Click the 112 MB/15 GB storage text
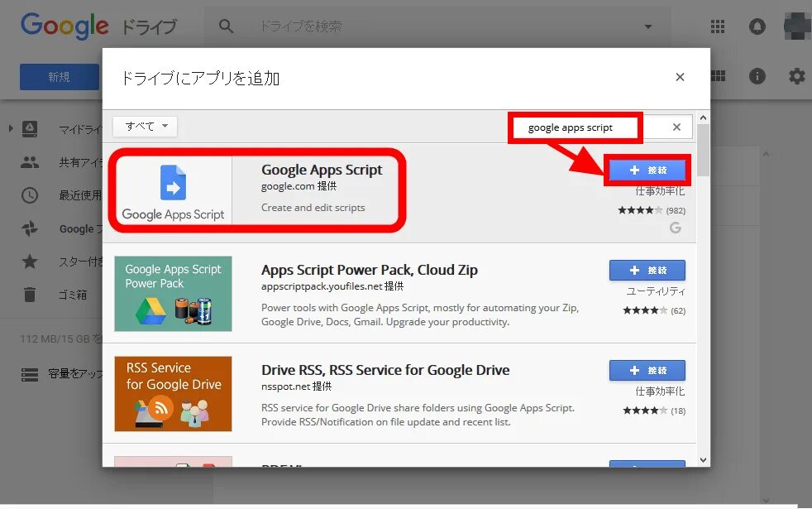The height and width of the screenshot is (509, 812). click(x=61, y=339)
